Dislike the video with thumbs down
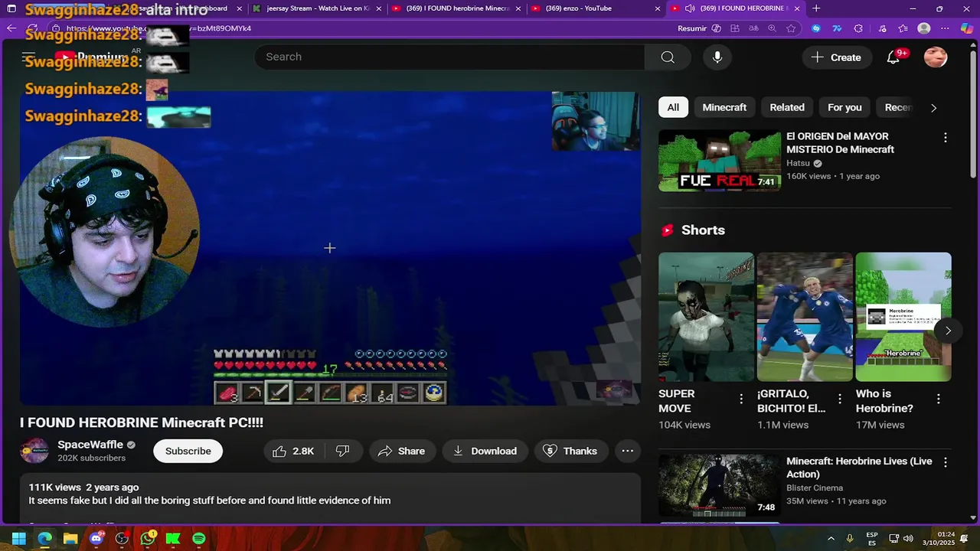Image resolution: width=980 pixels, height=551 pixels. [x=343, y=451]
